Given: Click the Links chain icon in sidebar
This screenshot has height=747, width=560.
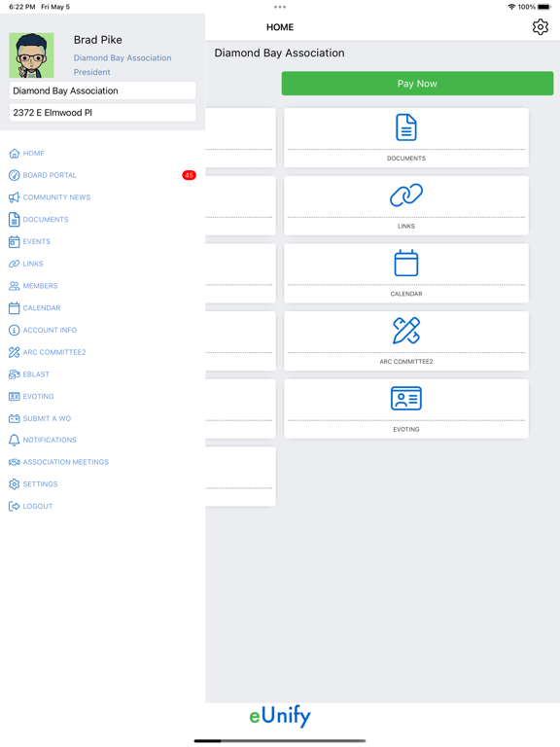Looking at the screenshot, I should pos(15,264).
